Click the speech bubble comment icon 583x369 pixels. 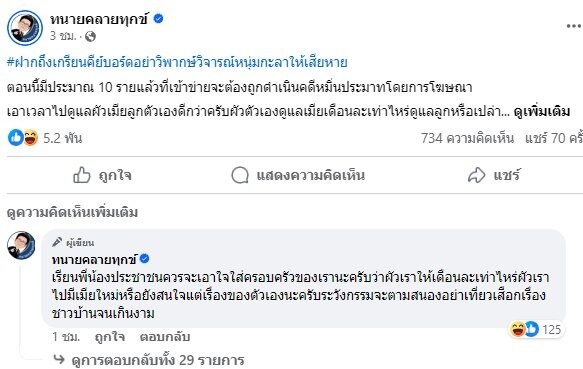click(240, 175)
